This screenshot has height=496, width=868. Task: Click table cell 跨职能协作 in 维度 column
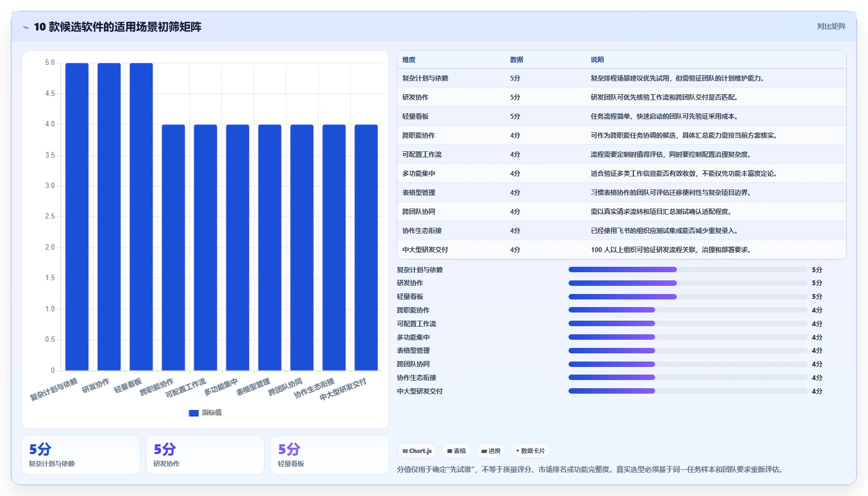pyautogui.click(x=419, y=136)
